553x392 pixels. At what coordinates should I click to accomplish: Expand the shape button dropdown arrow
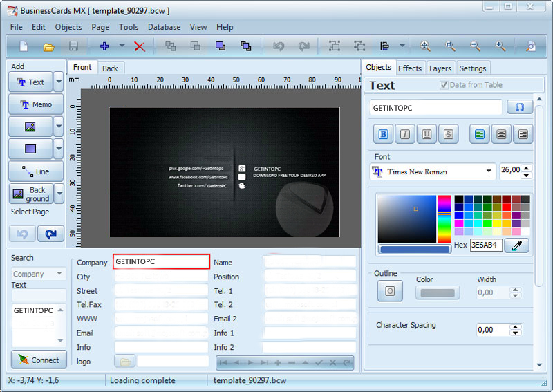coord(59,149)
